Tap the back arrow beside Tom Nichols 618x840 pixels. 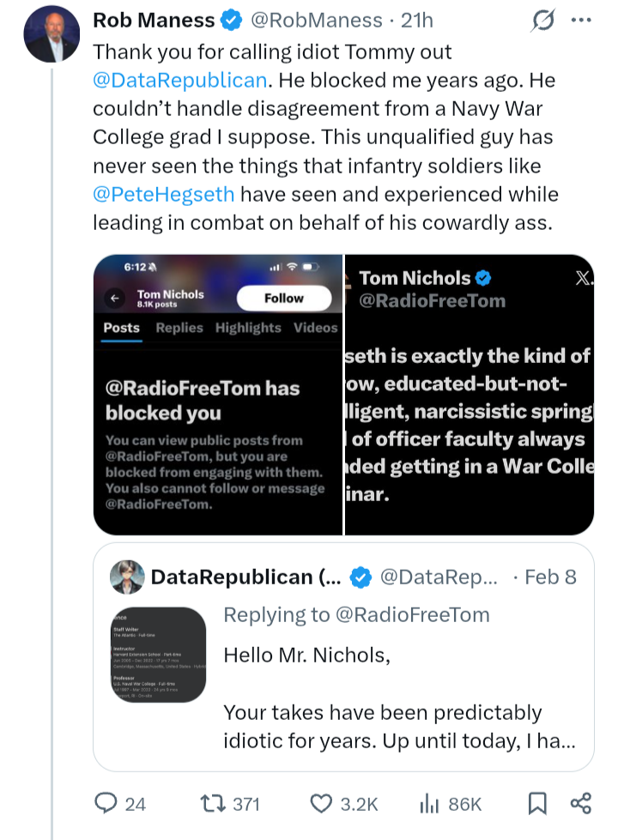pyautogui.click(x=113, y=299)
